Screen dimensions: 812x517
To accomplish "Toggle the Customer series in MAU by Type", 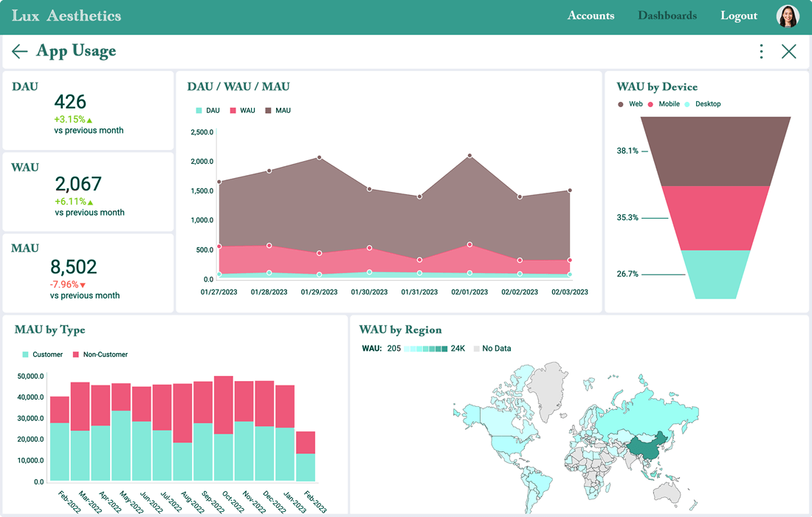I will click(x=24, y=355).
